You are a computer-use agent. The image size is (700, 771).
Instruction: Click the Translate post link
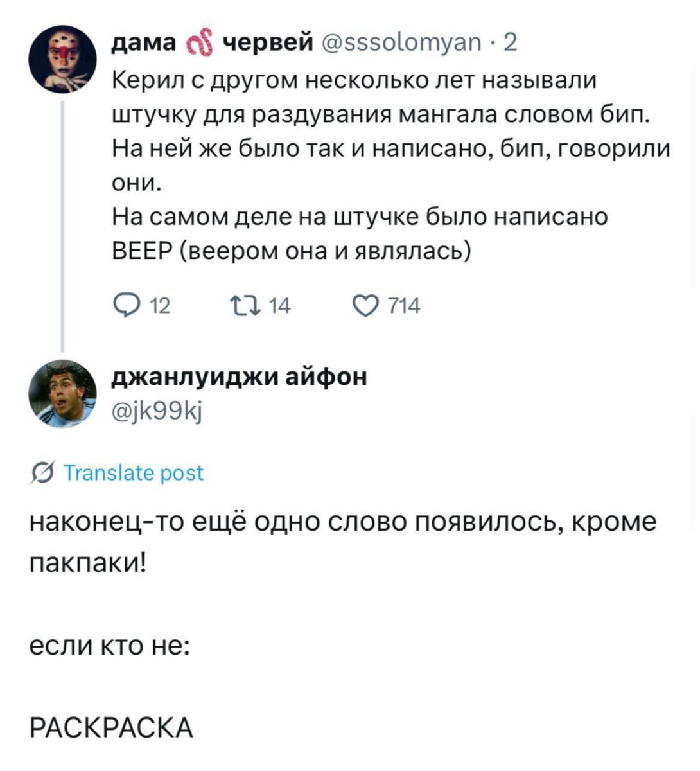(134, 474)
